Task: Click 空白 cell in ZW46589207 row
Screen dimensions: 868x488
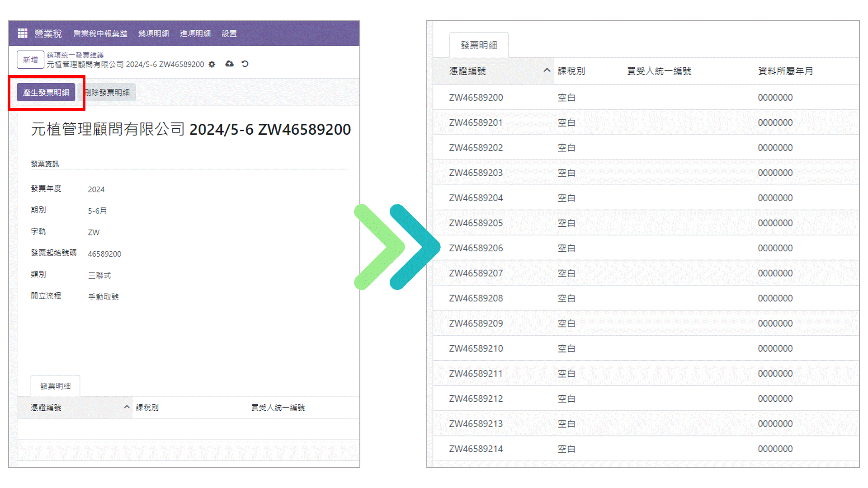Action: point(566,273)
